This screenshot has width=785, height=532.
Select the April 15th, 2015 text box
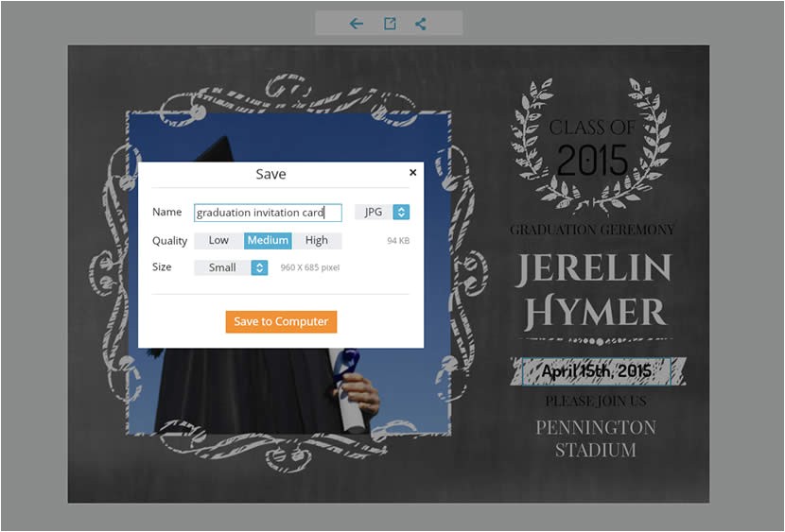pos(596,371)
